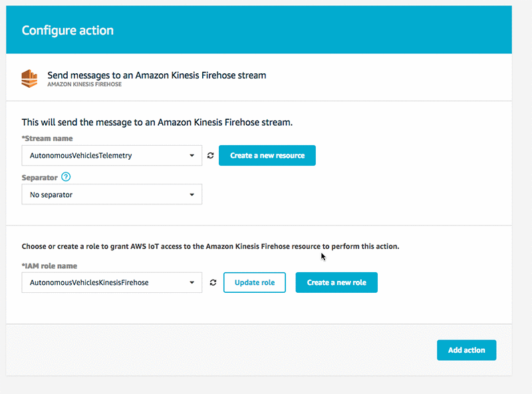Click the Create a new resource button
Viewport: 532px width, 394px height.
click(x=267, y=156)
